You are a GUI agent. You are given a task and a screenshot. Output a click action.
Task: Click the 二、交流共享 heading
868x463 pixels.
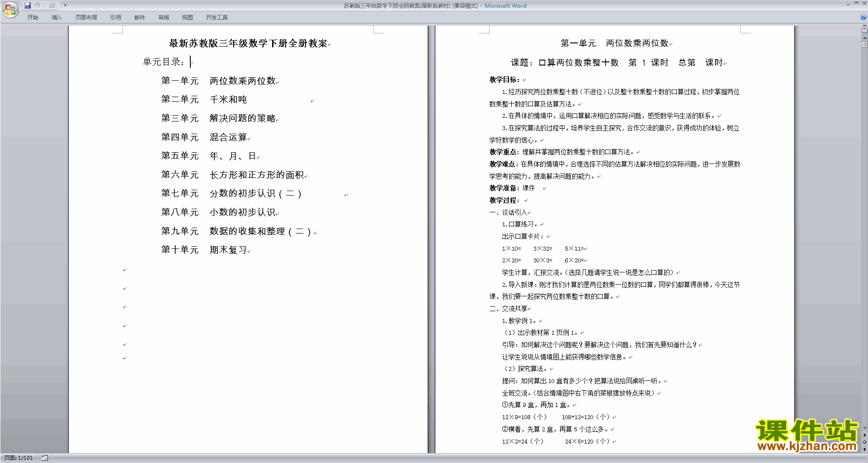pos(508,309)
